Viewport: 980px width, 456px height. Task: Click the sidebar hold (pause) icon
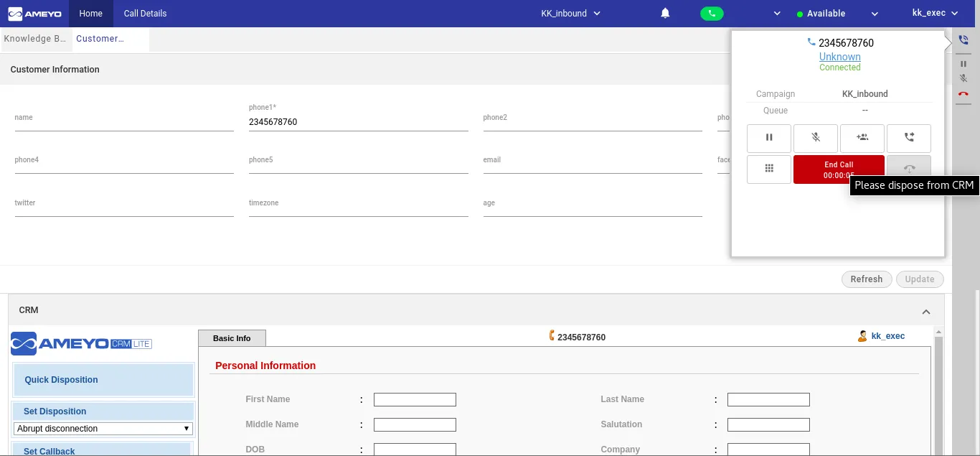coord(963,64)
